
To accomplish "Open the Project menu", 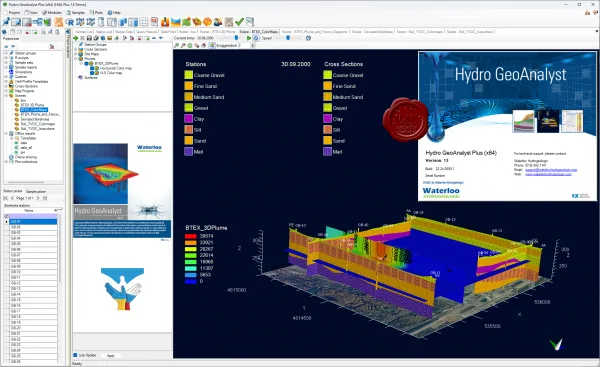I will coord(11,13).
